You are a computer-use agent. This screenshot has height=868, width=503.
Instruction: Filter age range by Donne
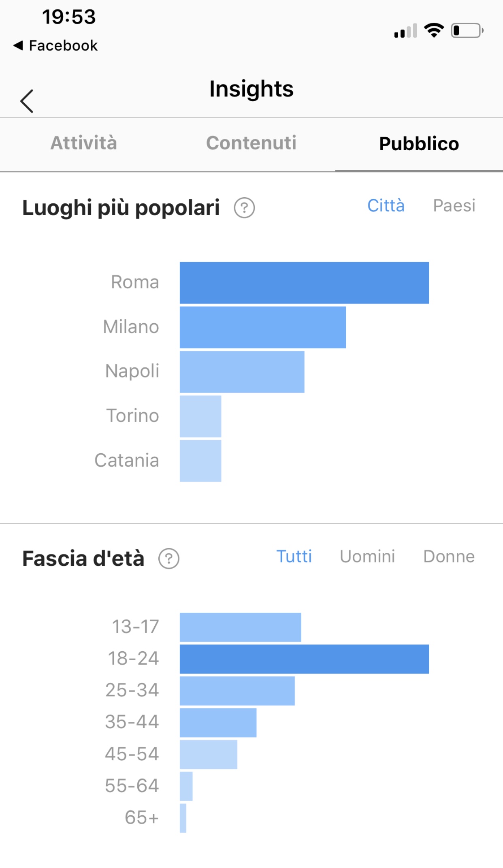tap(449, 557)
